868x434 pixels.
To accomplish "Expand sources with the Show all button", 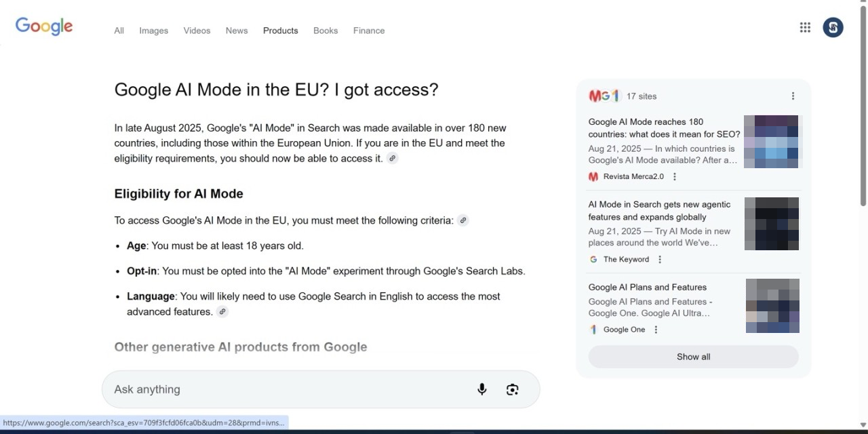I will [x=693, y=356].
